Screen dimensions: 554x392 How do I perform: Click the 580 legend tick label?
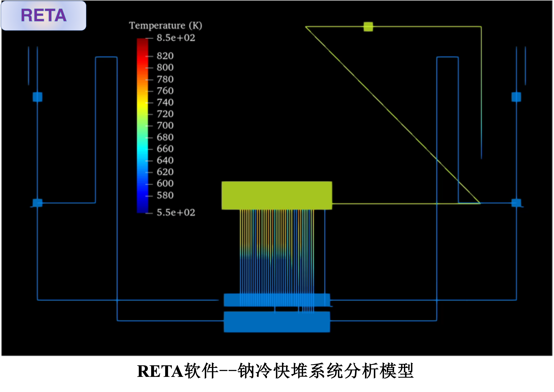click(x=165, y=195)
